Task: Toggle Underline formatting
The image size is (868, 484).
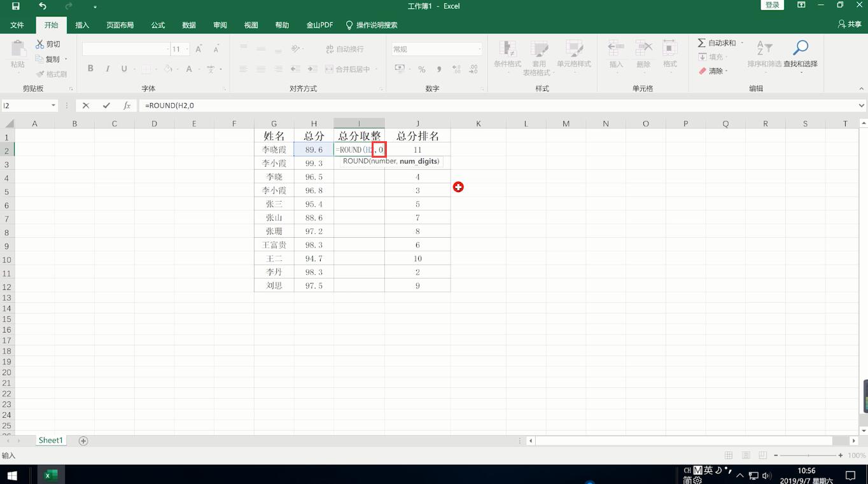Action: (x=123, y=69)
